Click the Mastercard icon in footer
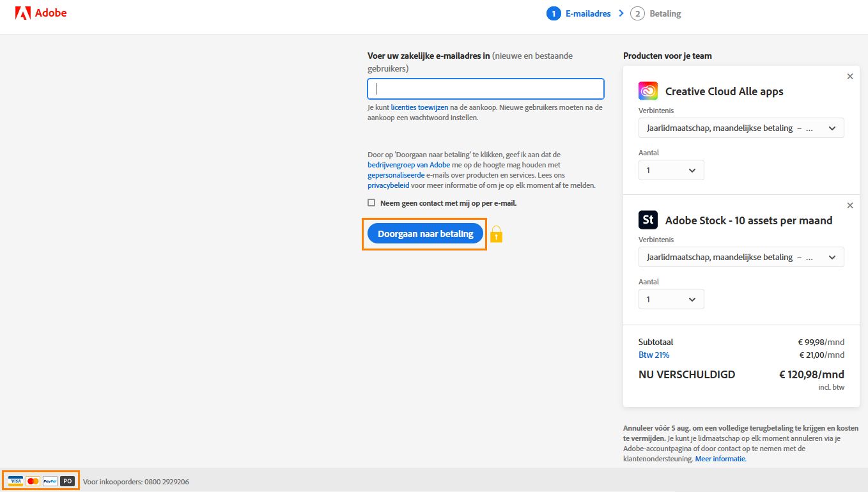This screenshot has width=868, height=492. tap(33, 481)
